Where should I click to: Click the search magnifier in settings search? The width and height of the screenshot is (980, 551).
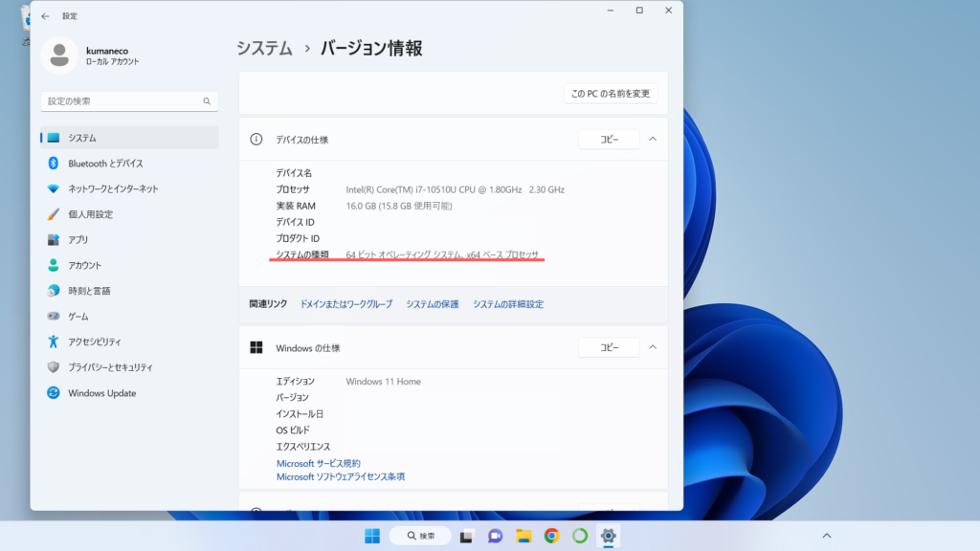(x=207, y=101)
